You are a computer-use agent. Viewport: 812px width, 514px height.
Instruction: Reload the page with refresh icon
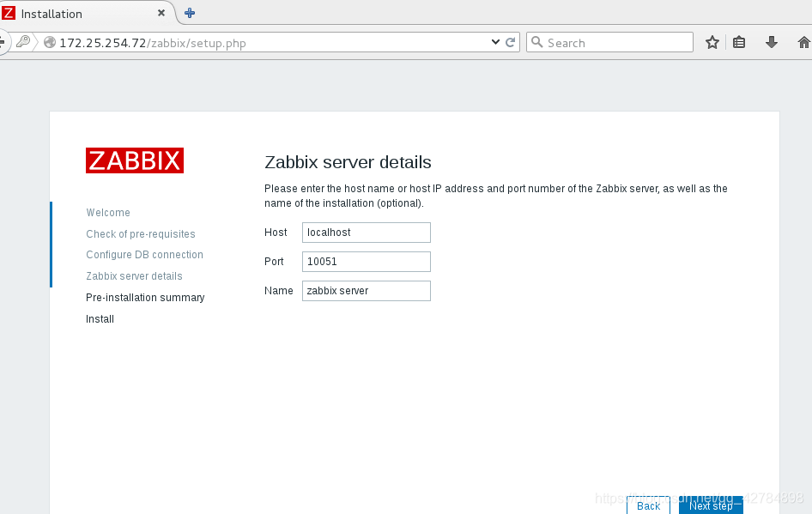coord(510,42)
